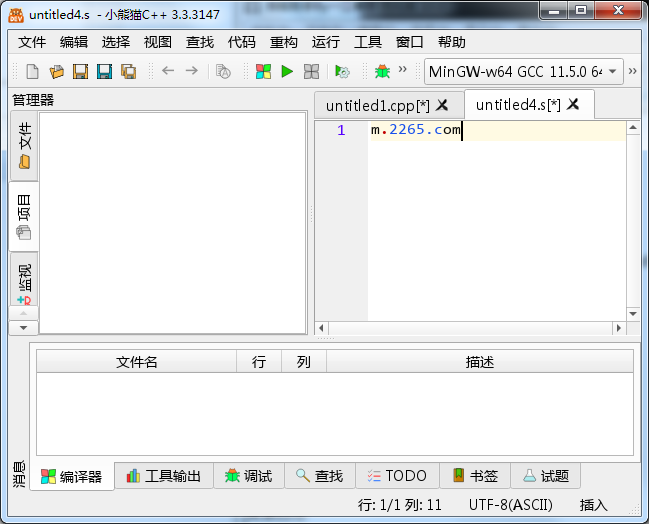Viewport: 649px width, 524px height.
Task: Open the 选择 menu
Action: coord(116,42)
